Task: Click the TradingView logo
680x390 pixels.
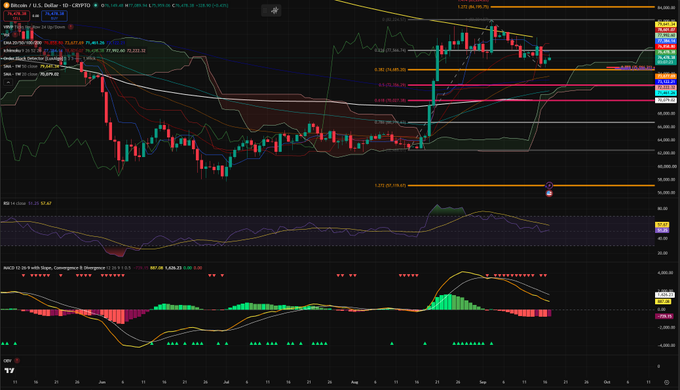Action: [9, 370]
